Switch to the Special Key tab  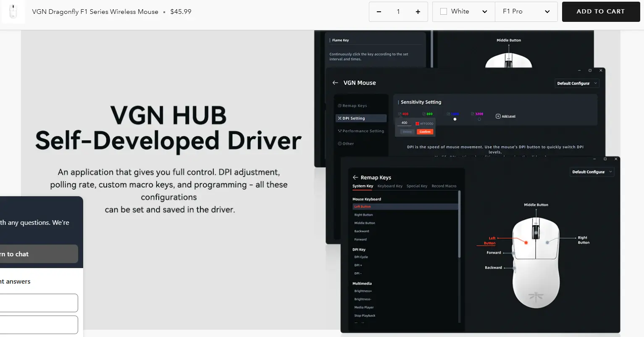coord(417,186)
